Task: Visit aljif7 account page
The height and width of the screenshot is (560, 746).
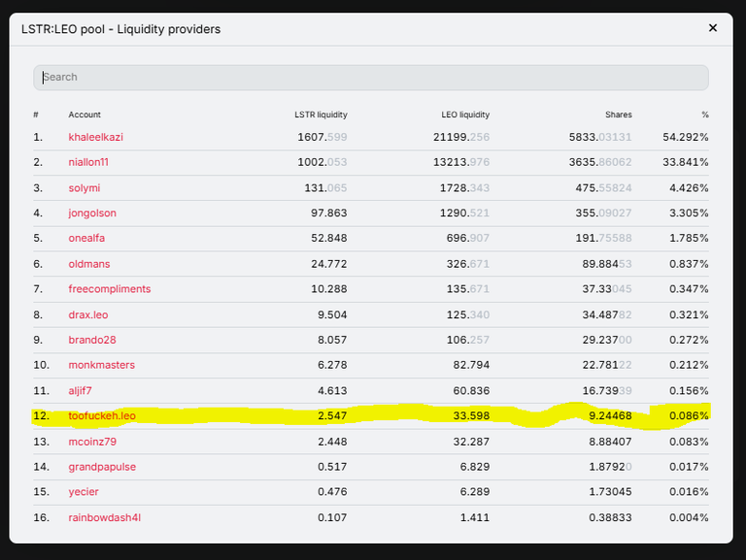Action: [80, 391]
